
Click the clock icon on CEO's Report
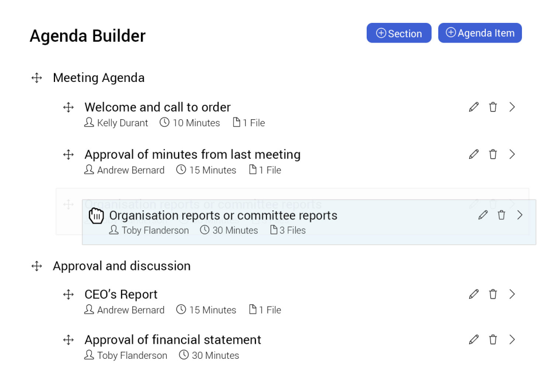pyautogui.click(x=180, y=310)
